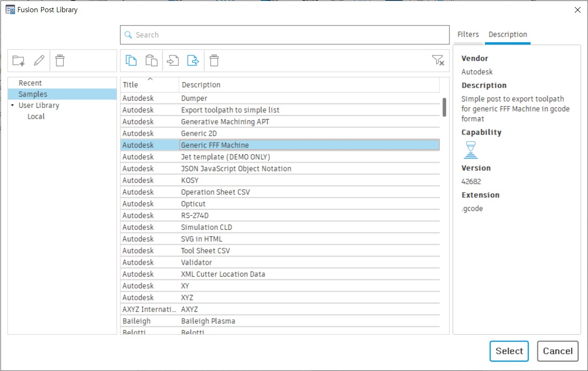Viewport: 588px width, 371px height.
Task: Click the search magnifier icon
Action: click(129, 35)
